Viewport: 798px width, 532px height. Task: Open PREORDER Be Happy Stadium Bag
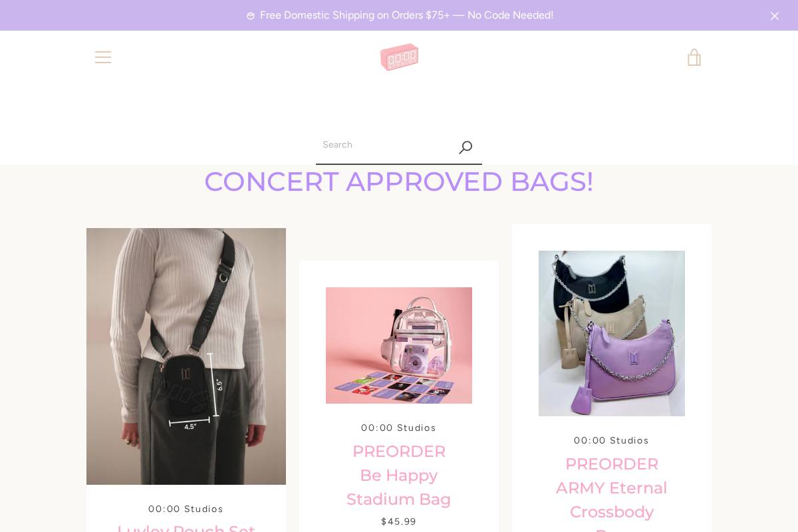(399, 475)
